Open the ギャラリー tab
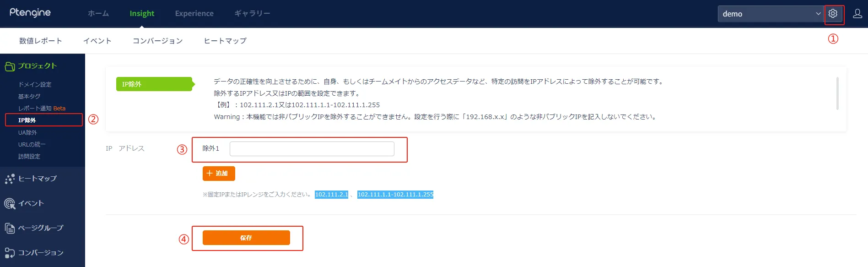 click(x=252, y=14)
